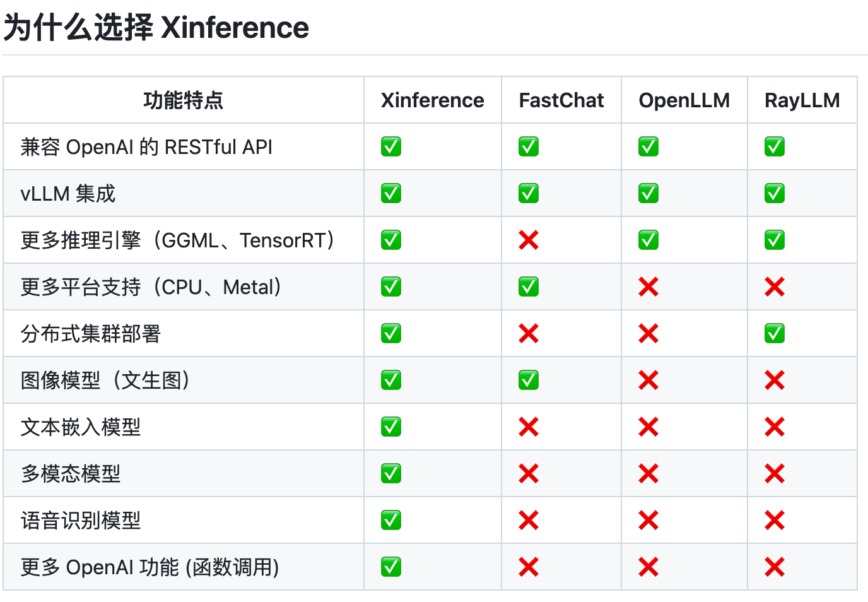Click the OpenLLM column header
This screenshot has width=868, height=602.
(x=684, y=100)
